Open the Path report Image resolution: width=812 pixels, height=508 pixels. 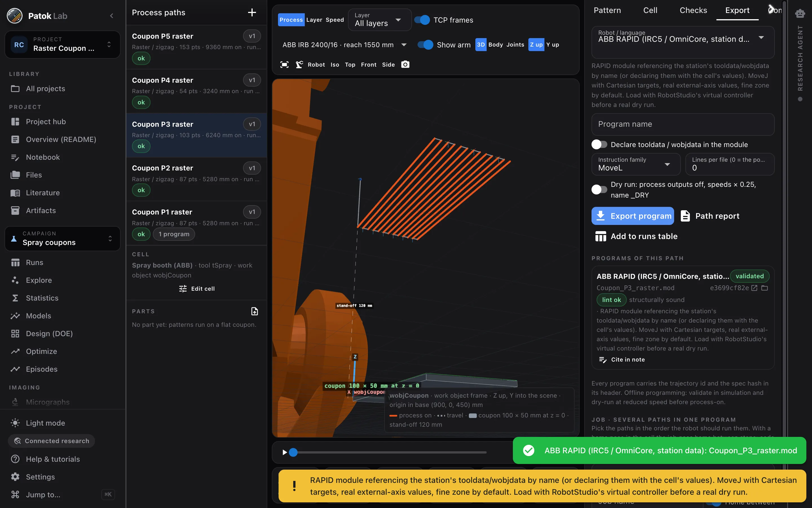tap(710, 216)
